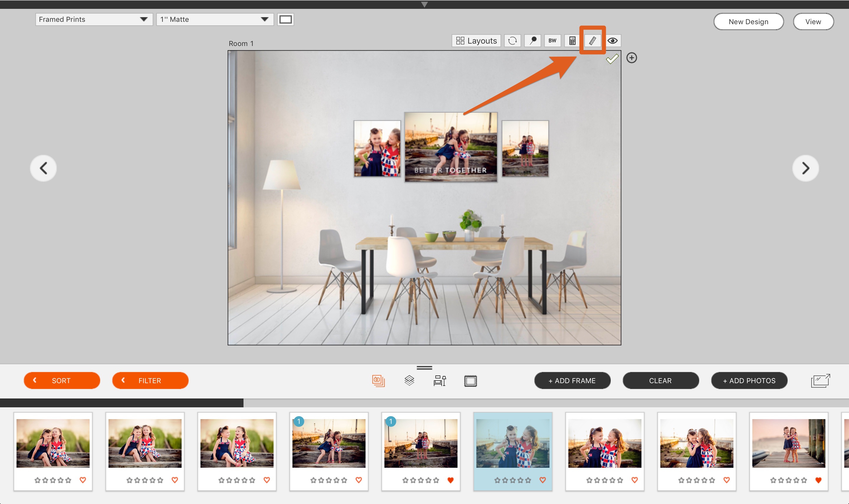Screen dimensions: 849x504
Task: Select the single frame icon in bottom bar
Action: coord(470,381)
